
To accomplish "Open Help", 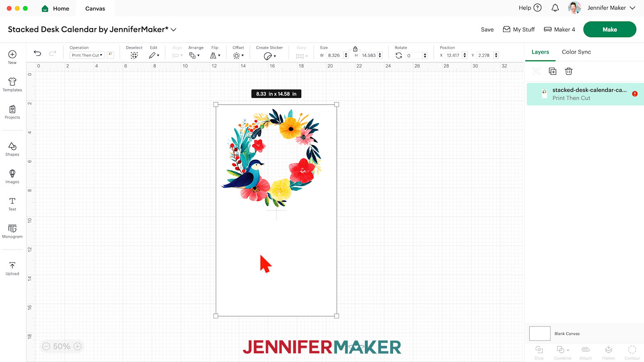I will (x=530, y=8).
